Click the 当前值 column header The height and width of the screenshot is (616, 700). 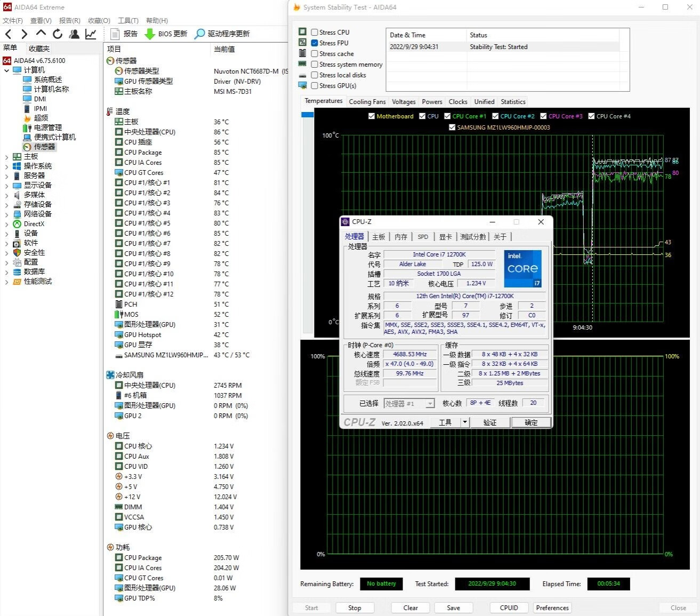(224, 49)
